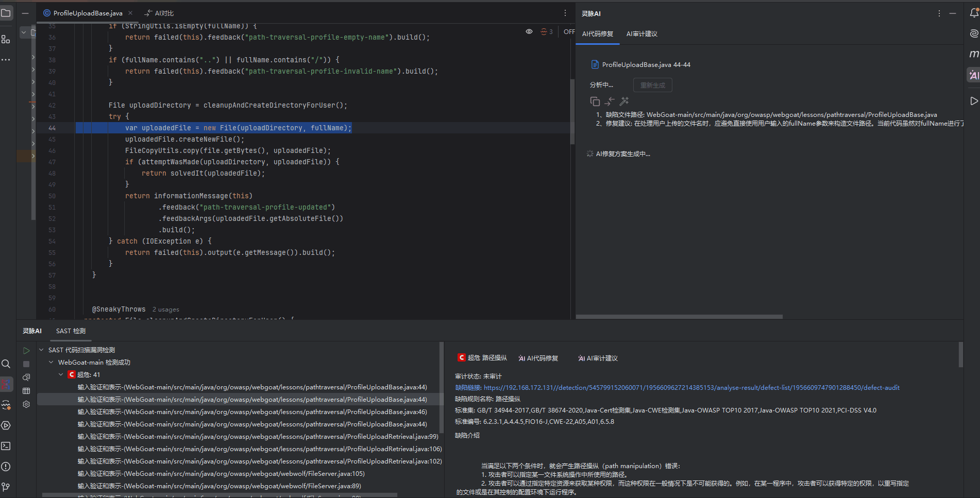Open the Services tool window icon
The width and height of the screenshot is (980, 498).
(x=6, y=425)
